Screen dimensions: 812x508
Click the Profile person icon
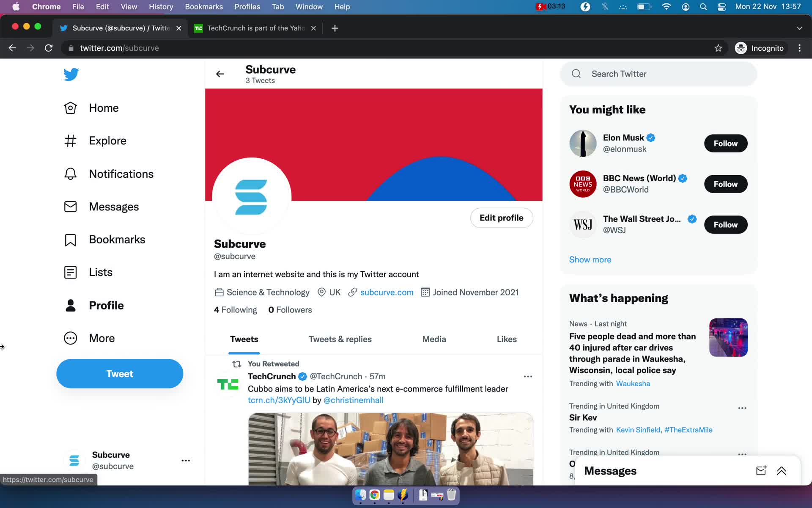click(70, 305)
